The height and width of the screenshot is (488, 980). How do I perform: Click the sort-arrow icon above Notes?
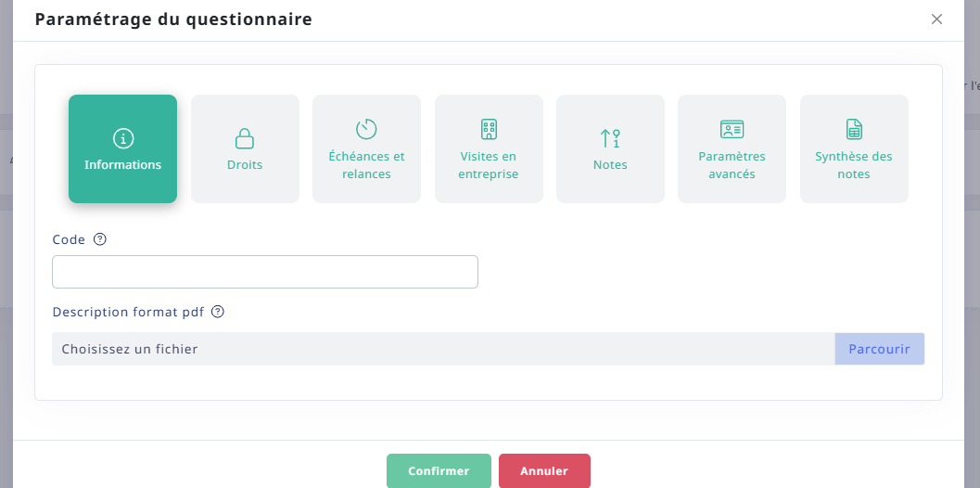pyautogui.click(x=610, y=138)
